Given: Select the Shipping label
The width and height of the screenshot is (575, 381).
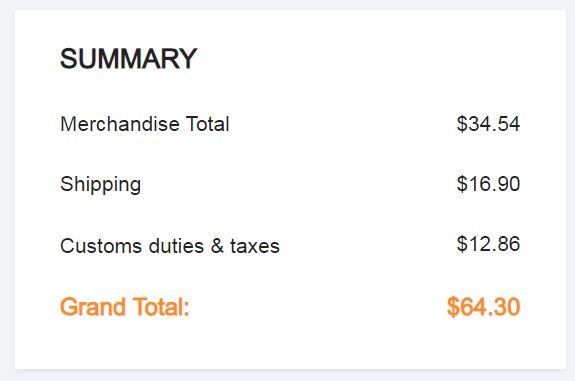Looking at the screenshot, I should point(100,184).
